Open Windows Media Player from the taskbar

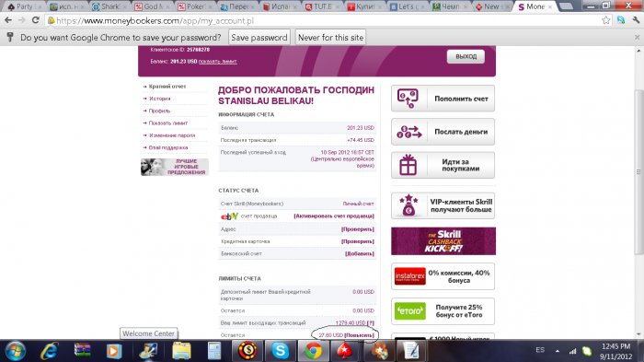click(x=114, y=351)
